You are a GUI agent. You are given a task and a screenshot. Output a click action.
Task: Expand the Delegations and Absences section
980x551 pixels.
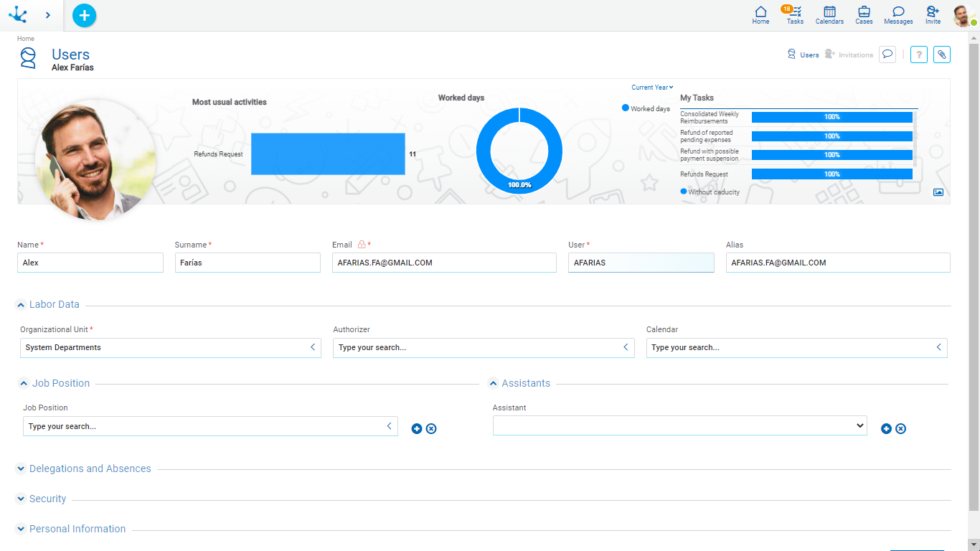coord(22,469)
